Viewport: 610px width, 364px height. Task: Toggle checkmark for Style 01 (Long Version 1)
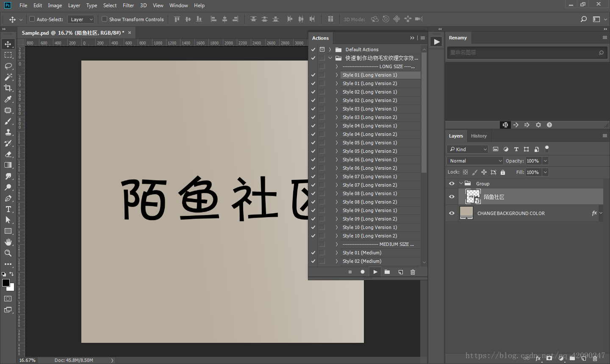pos(313,75)
